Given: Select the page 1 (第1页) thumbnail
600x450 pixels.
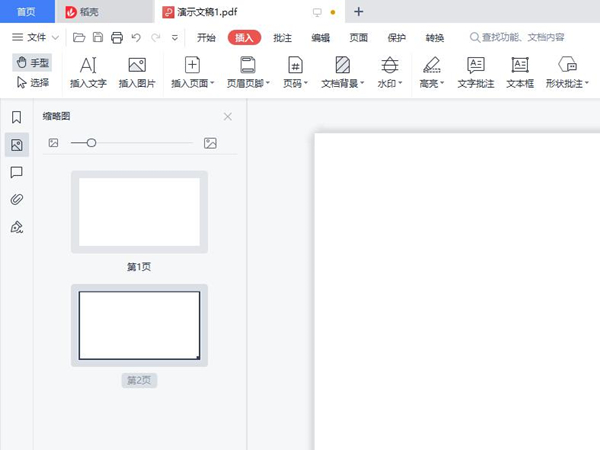Looking at the screenshot, I should [139, 211].
